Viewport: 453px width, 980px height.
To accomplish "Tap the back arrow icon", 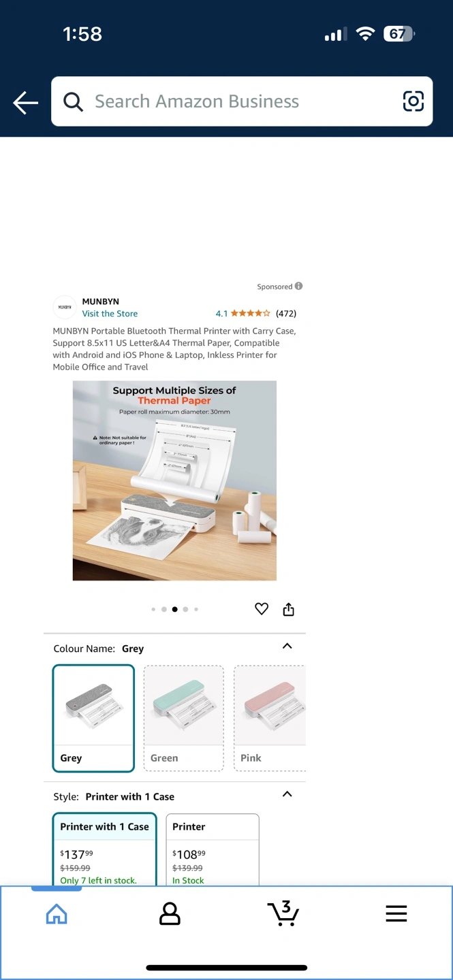I will 25,103.
